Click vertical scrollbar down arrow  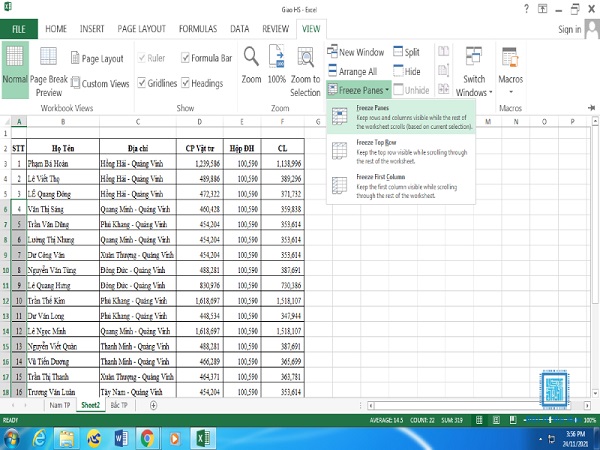click(x=595, y=393)
